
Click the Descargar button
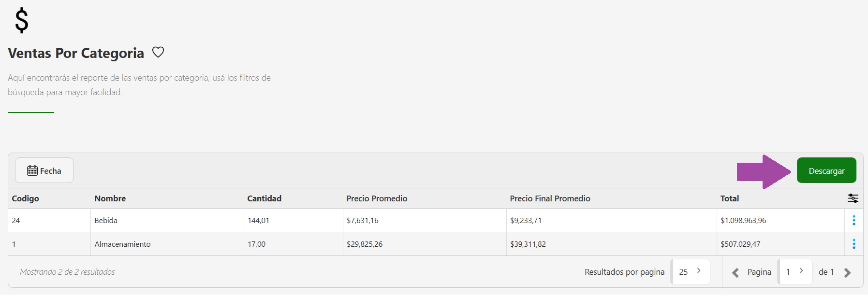pyautogui.click(x=826, y=170)
